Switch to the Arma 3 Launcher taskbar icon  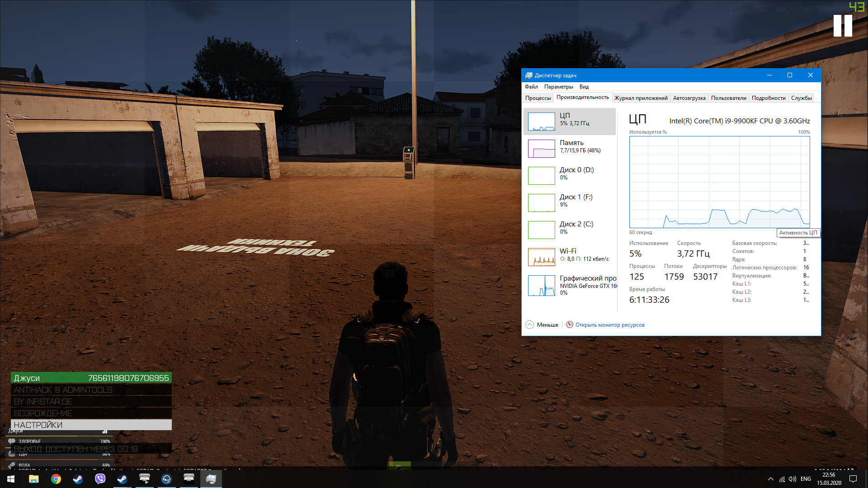[144, 479]
